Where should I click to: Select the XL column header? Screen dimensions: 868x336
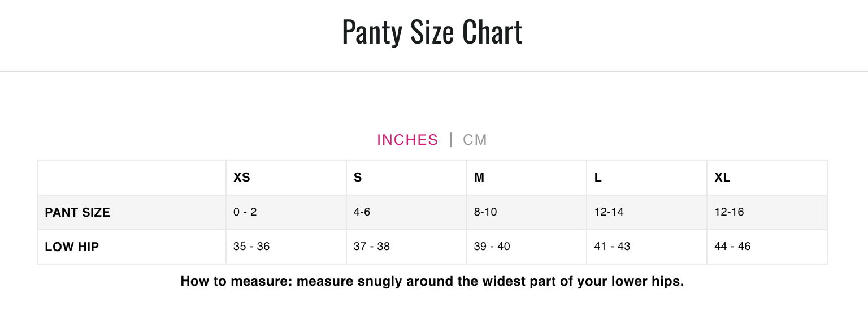[x=767, y=178]
